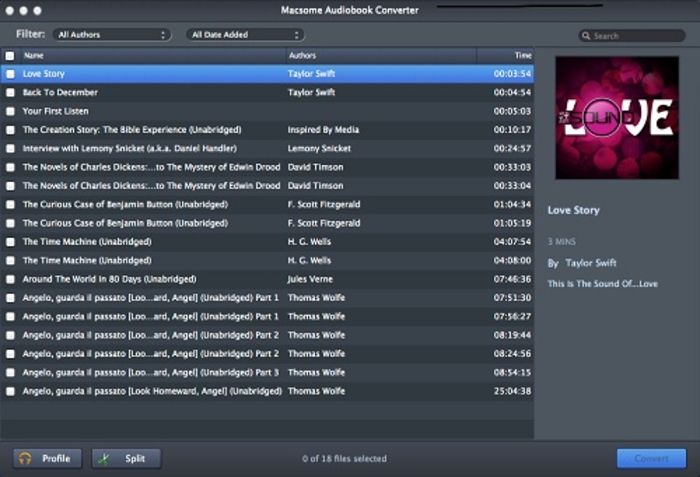Select the Back To December title

tap(60, 93)
